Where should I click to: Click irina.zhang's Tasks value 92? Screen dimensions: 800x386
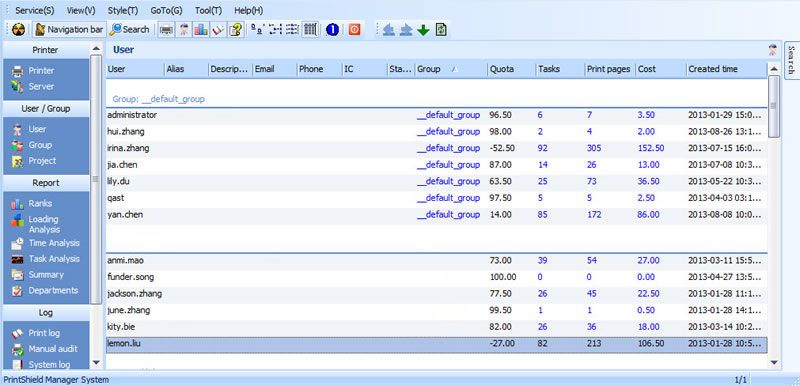pyautogui.click(x=542, y=148)
